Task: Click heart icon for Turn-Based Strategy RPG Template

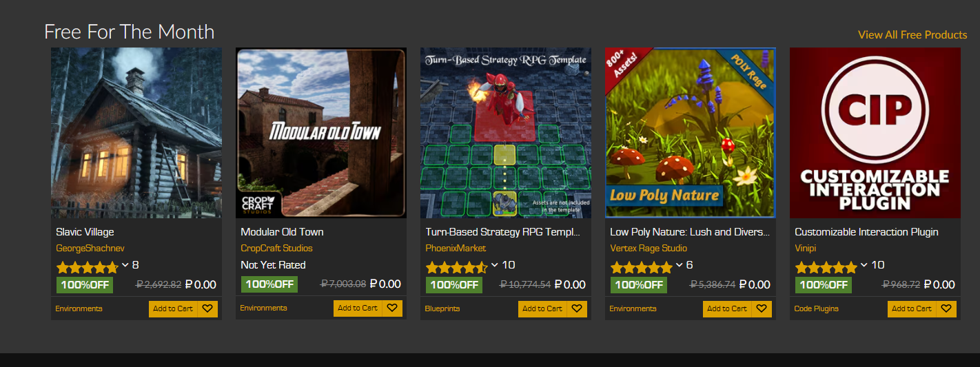Action: point(577,308)
